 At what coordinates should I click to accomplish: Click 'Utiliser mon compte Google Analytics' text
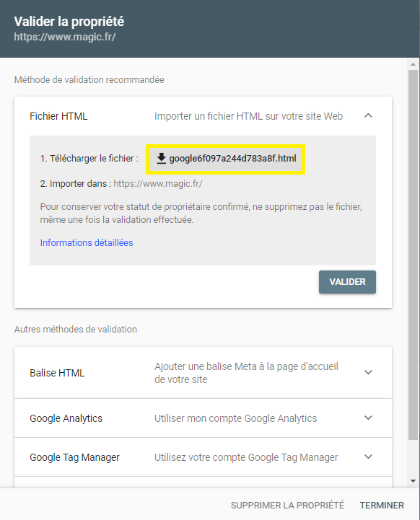pos(235,418)
